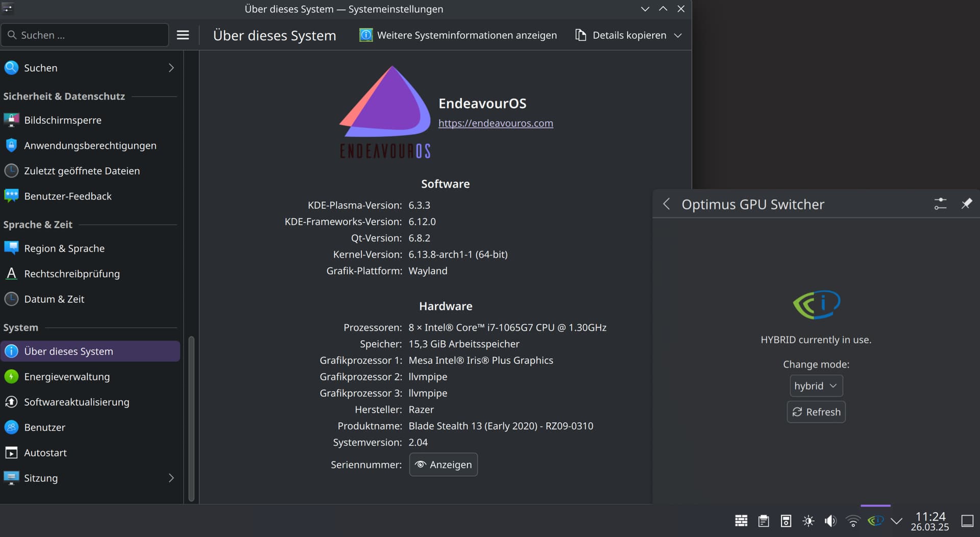Image resolution: width=980 pixels, height=537 pixels.
Task: Show desktop via panel corner icon
Action: (x=967, y=521)
